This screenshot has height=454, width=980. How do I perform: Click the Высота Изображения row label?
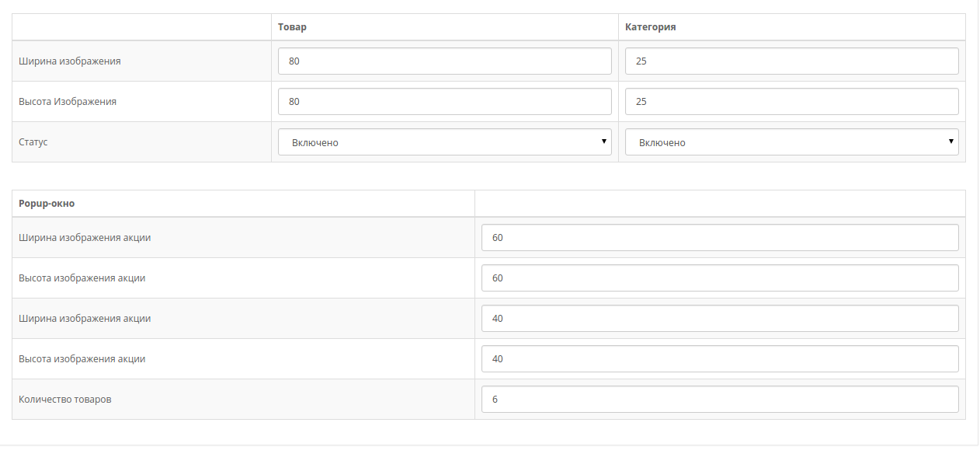click(x=68, y=101)
